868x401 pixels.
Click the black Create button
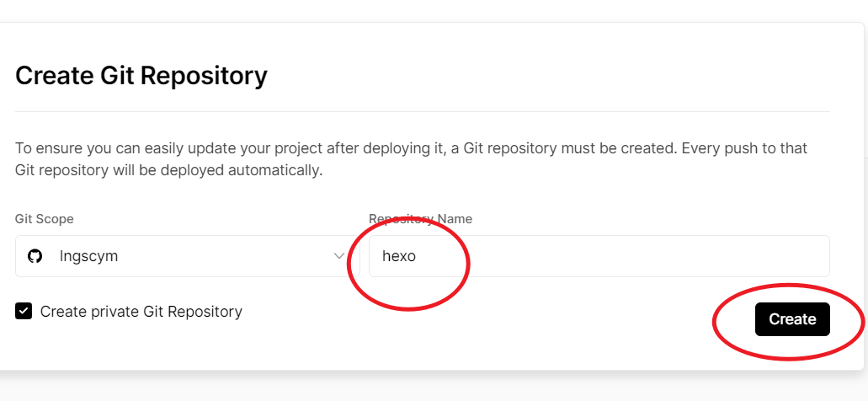coord(792,319)
